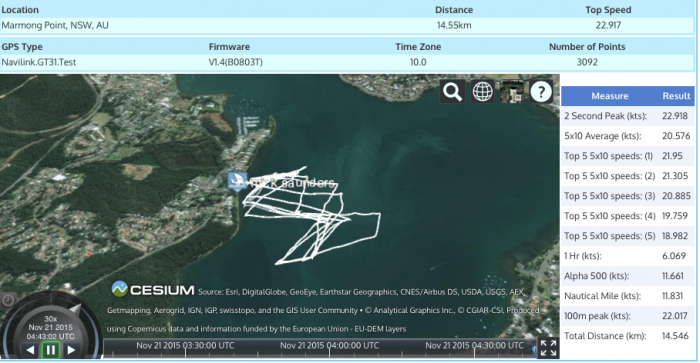Jump to 03:30:00 UTC on timeline
The height and width of the screenshot is (363, 700).
click(185, 346)
